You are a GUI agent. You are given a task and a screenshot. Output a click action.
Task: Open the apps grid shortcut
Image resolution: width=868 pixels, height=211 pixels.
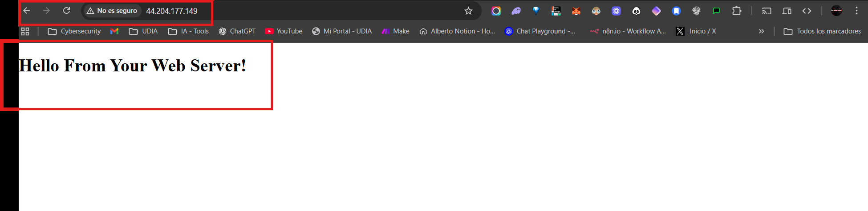25,31
